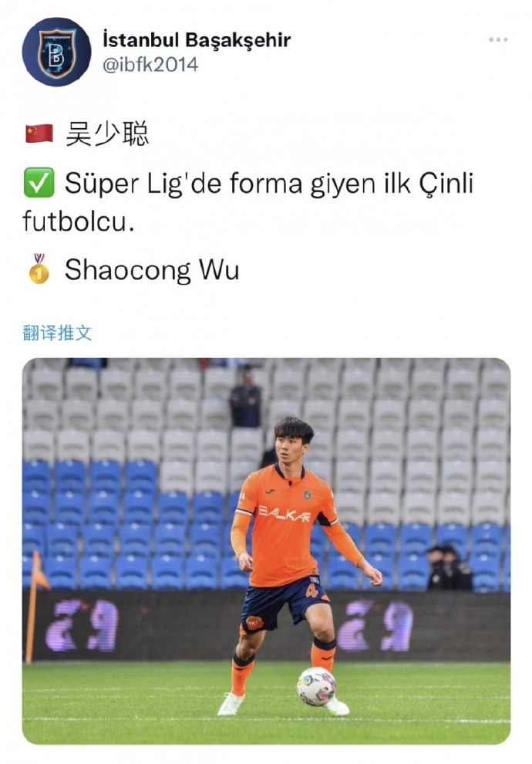Select the Shaocong Wu text line

point(152,270)
